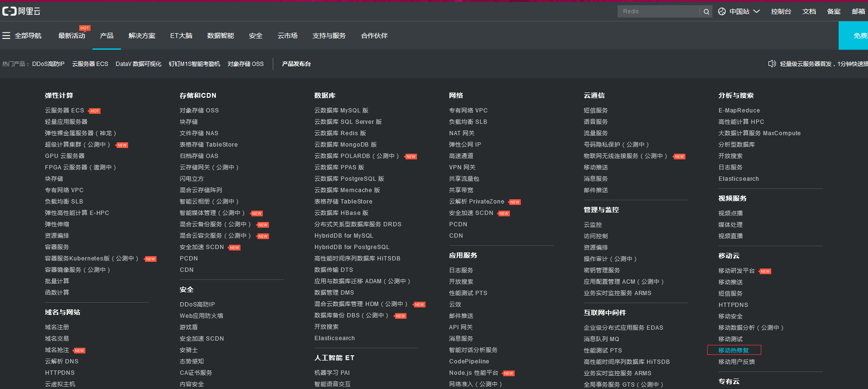
Task: Click the announcement speaker icon
Action: click(x=772, y=64)
